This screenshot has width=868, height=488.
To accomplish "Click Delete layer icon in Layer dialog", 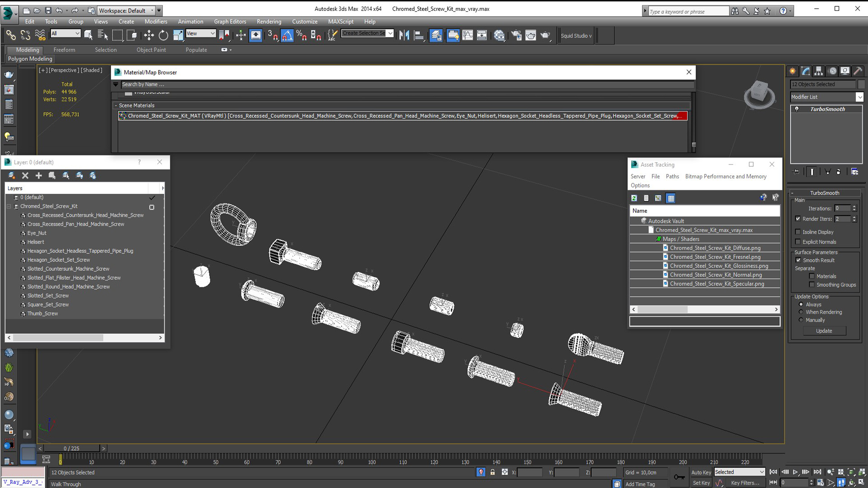I will 25,175.
